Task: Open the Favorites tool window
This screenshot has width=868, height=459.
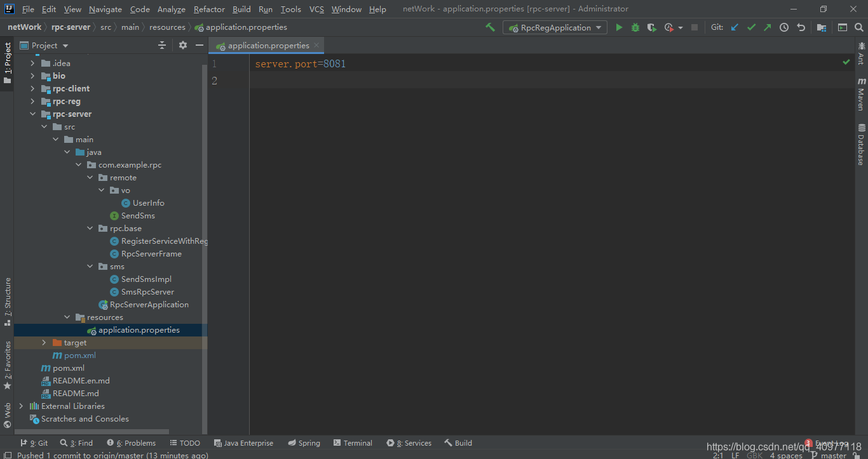Action: tap(8, 365)
